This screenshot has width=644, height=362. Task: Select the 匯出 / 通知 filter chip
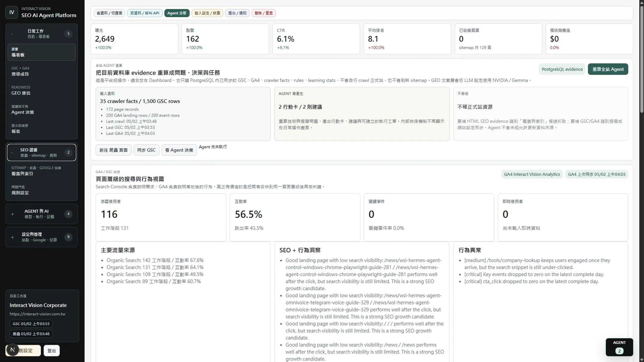[x=237, y=13]
